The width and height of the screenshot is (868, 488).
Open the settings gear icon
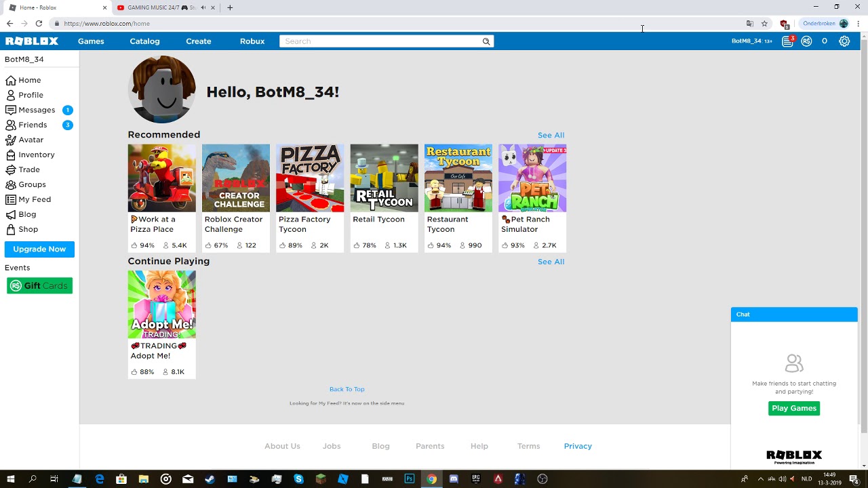click(x=844, y=41)
